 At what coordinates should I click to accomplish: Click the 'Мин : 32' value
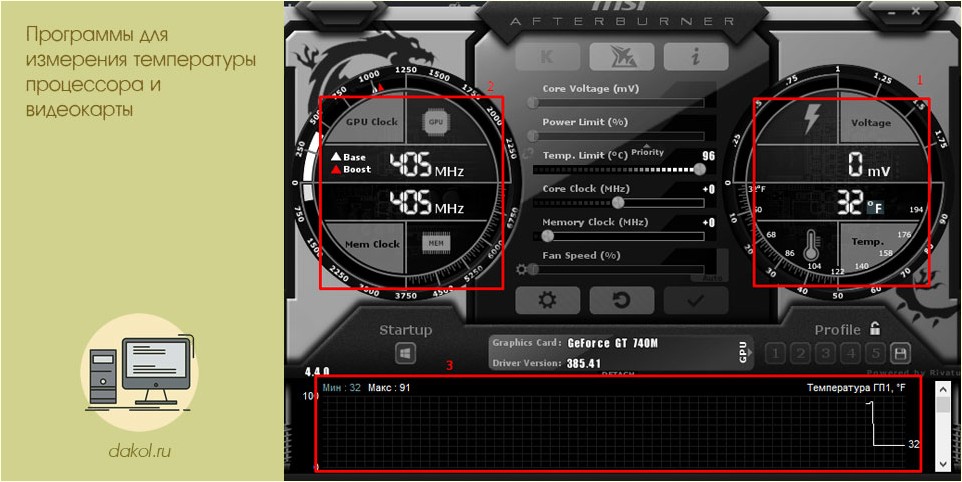[342, 388]
